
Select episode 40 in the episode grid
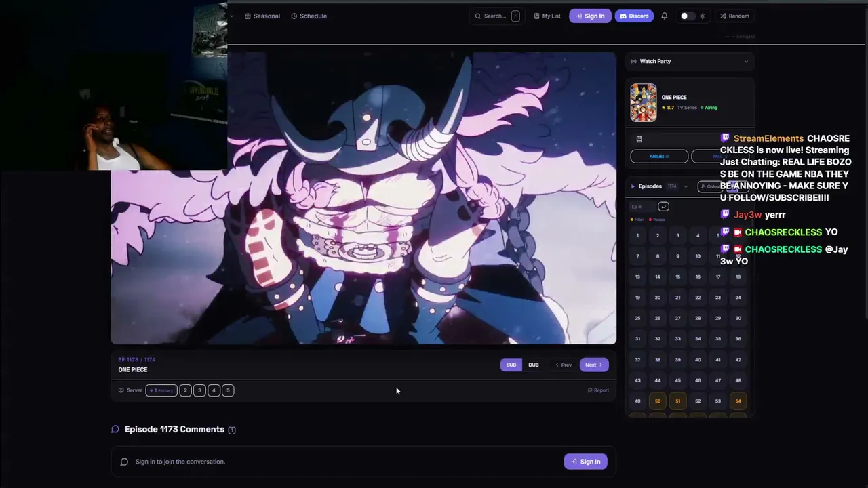tap(698, 359)
